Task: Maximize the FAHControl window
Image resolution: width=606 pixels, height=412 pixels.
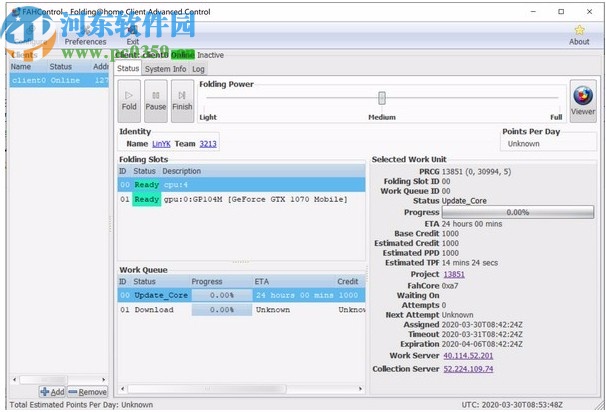Action: tap(561, 12)
